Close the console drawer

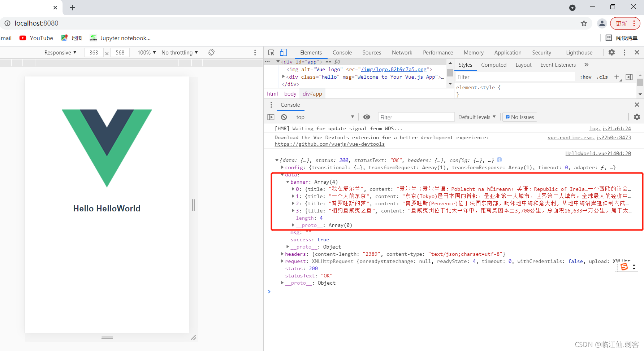(x=637, y=105)
